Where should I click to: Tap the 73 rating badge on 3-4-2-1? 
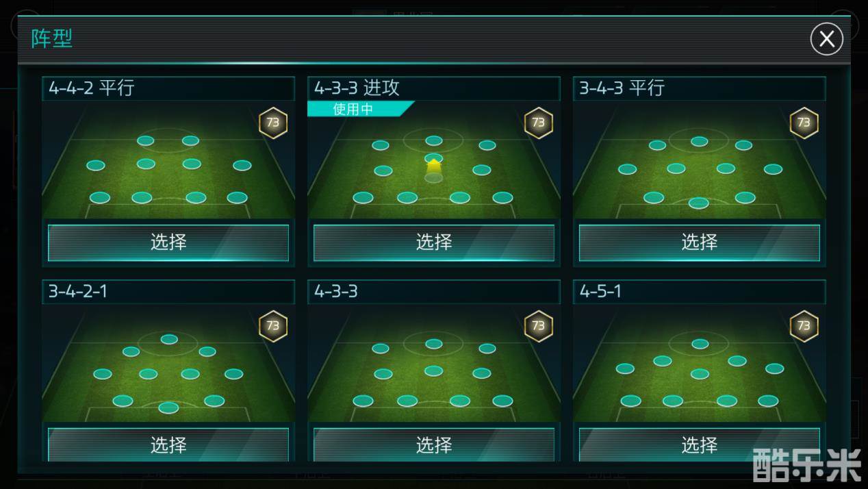pyautogui.click(x=273, y=326)
